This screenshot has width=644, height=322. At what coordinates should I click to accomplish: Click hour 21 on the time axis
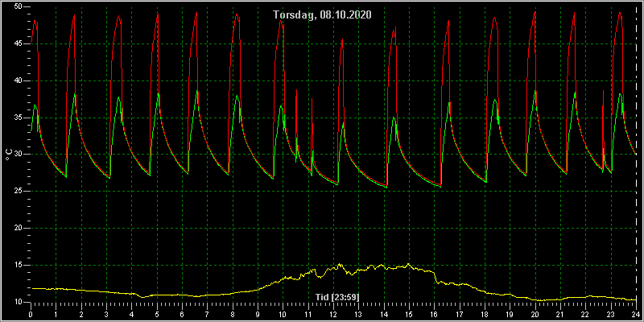pyautogui.click(x=560, y=314)
